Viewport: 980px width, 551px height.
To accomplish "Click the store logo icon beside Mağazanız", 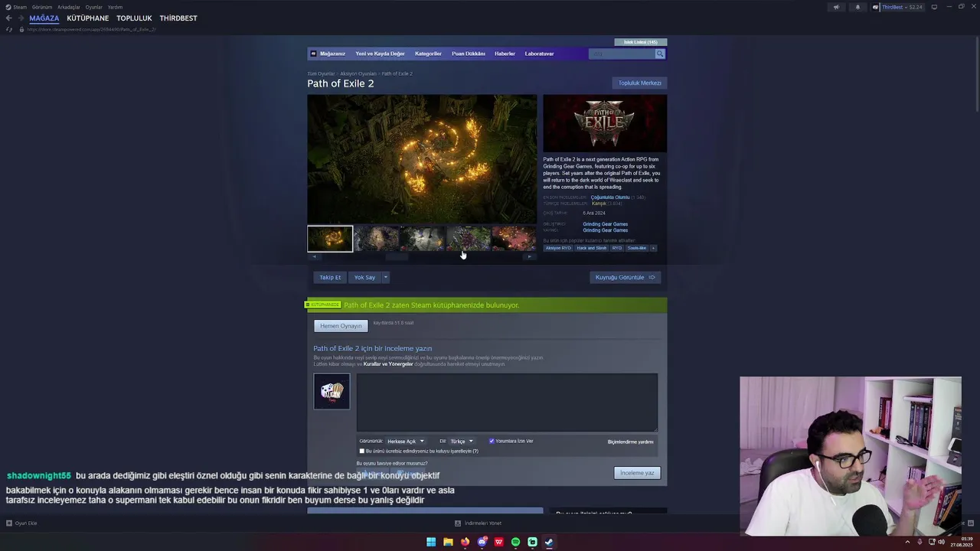I will coord(313,54).
